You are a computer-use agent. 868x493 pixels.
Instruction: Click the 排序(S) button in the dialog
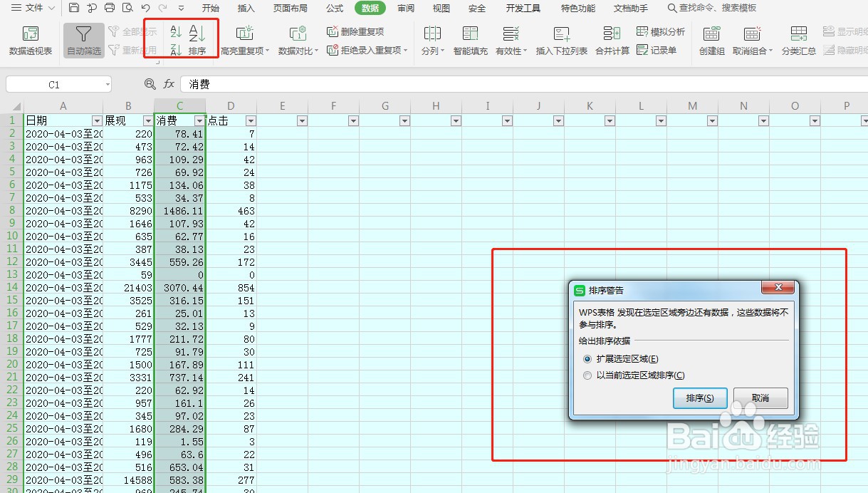point(699,399)
